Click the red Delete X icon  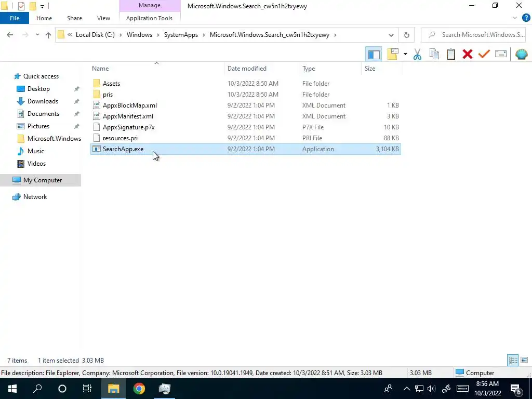pos(468,54)
